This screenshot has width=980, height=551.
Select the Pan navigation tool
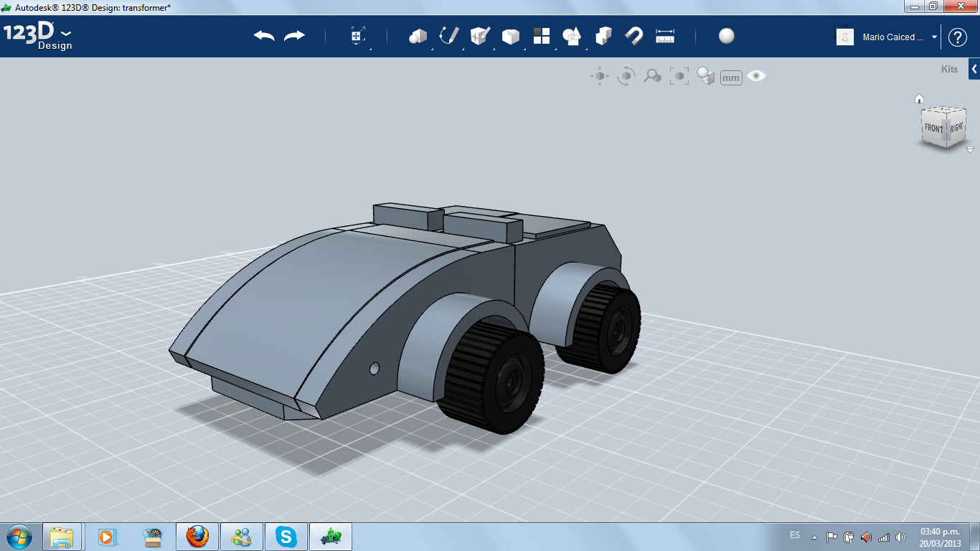pos(599,76)
